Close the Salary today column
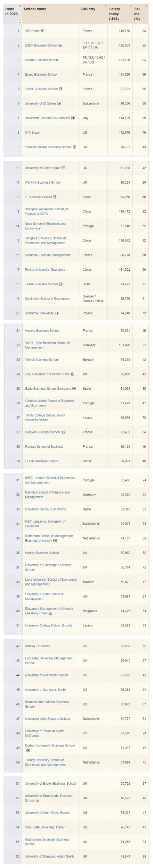The height and width of the screenshot is (868, 153). (x=131, y=6)
